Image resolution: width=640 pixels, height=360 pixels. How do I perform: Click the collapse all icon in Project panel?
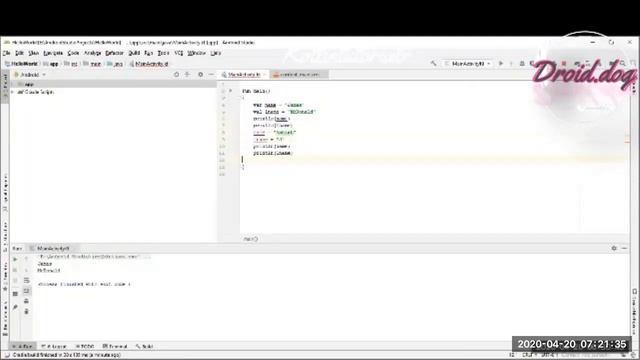187,75
